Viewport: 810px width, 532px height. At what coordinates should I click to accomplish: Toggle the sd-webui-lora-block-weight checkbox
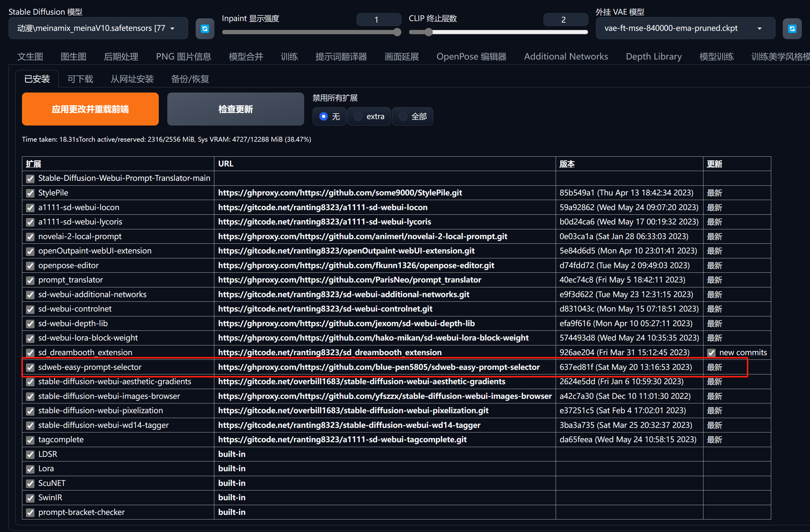30,338
